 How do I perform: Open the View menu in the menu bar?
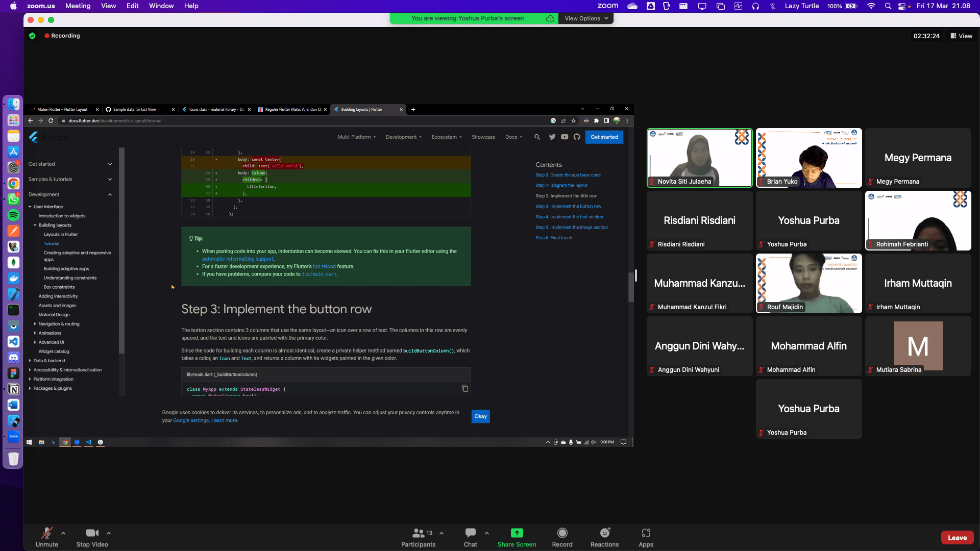(x=109, y=6)
